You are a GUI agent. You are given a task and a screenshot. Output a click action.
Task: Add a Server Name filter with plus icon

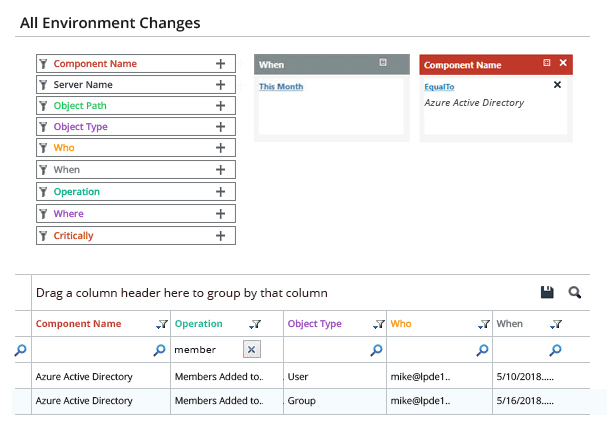pyautogui.click(x=221, y=85)
